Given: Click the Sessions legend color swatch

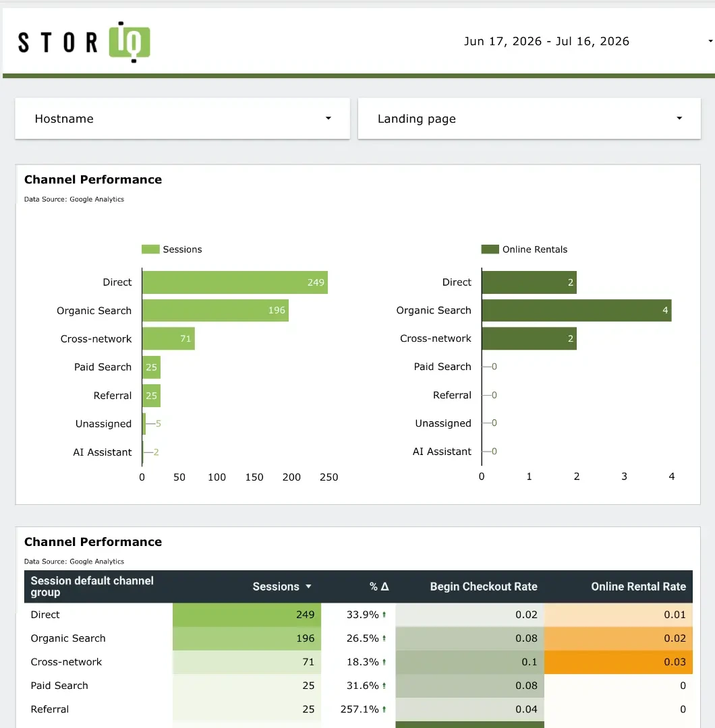Looking at the screenshot, I should pos(150,249).
